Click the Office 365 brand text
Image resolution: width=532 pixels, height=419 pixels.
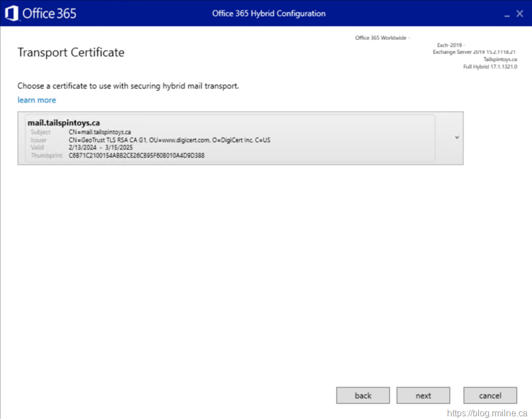(x=49, y=14)
